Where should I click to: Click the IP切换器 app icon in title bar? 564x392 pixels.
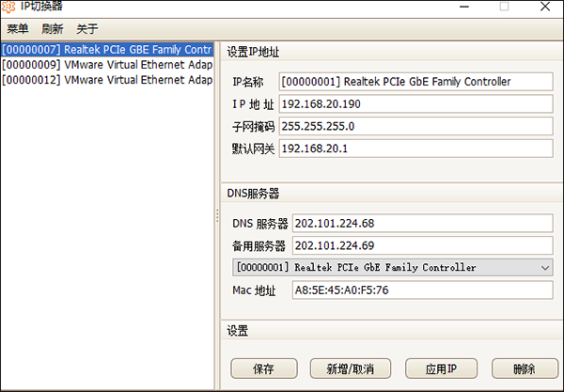point(8,6)
